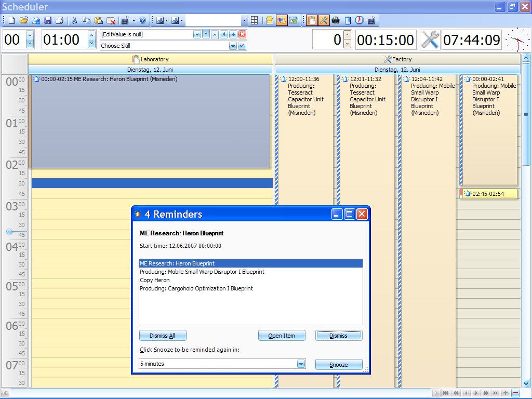Select the 00:00-02:15 ME Research appointment

(x=150, y=121)
